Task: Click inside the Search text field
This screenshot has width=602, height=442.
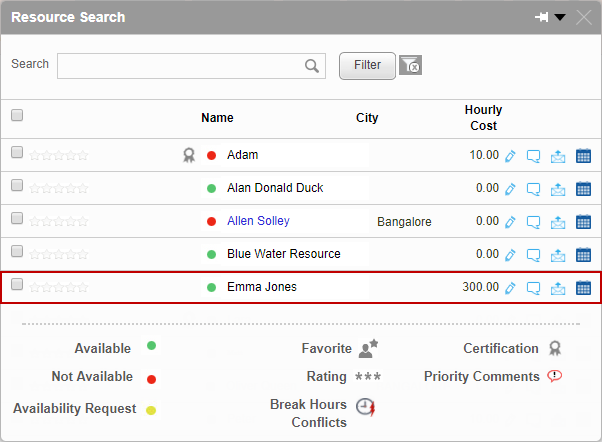Action: (x=180, y=66)
